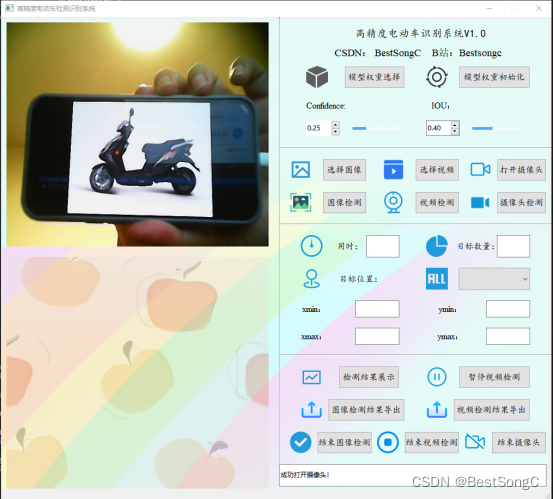Click the webcam icon beside 视频检测
The image size is (554, 499).
point(393,202)
